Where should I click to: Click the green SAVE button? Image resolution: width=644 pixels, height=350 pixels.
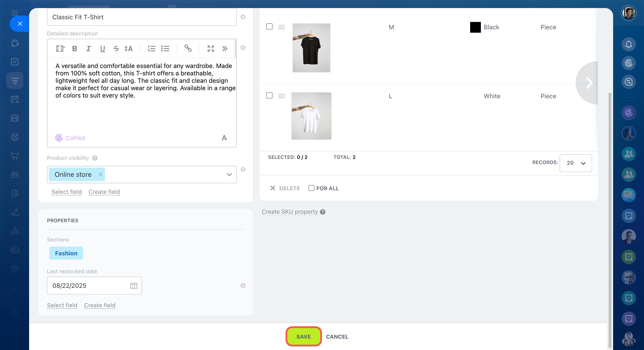[x=303, y=337]
